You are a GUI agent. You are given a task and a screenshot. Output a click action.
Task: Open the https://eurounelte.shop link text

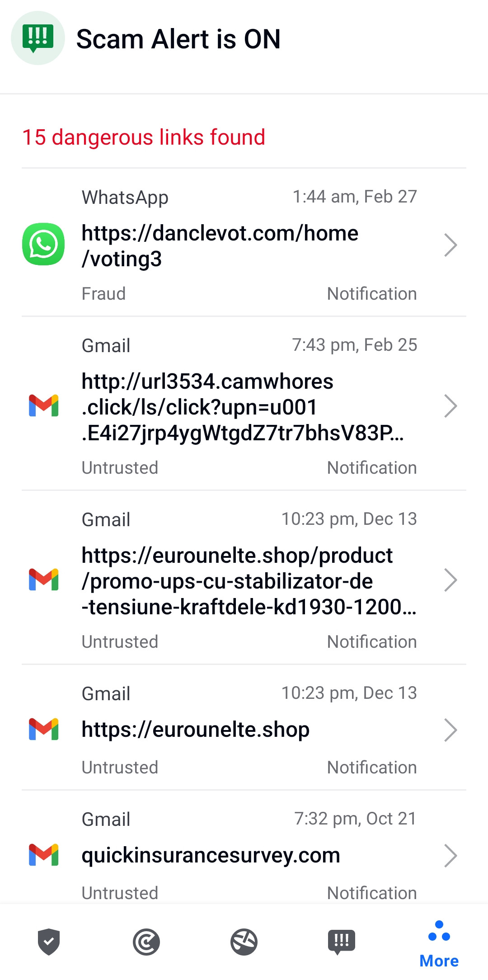coord(196,730)
